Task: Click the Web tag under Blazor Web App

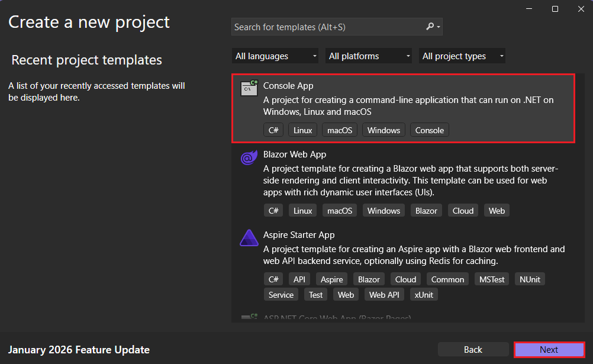Action: pyautogui.click(x=497, y=210)
